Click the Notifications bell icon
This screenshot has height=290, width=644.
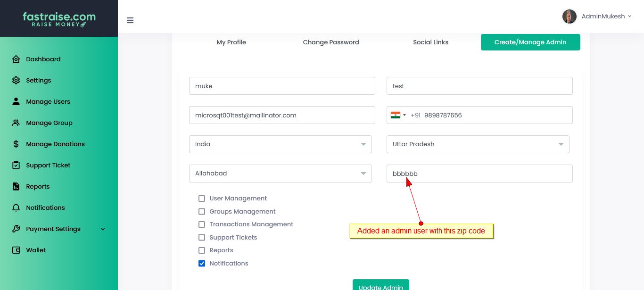point(16,208)
